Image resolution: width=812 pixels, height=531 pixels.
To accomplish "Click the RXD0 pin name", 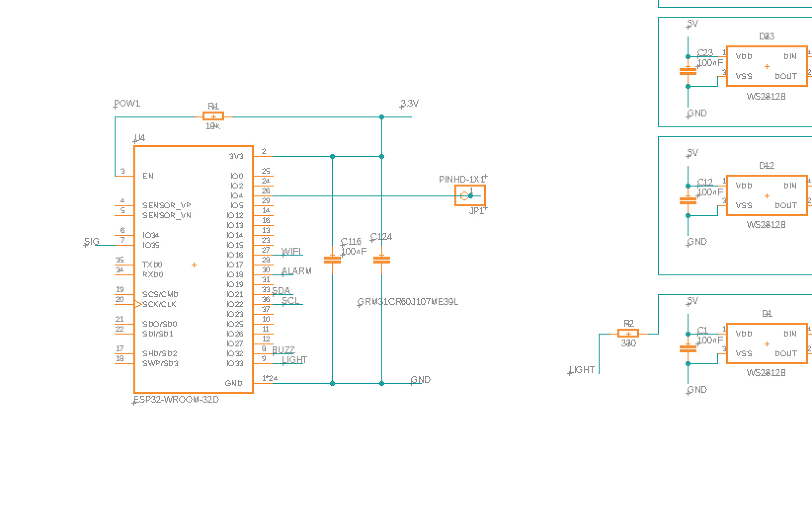I will tap(153, 275).
